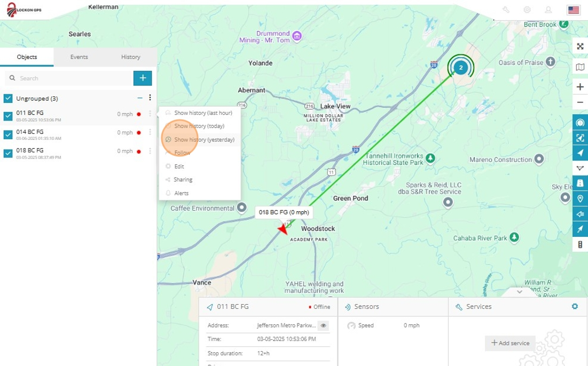Open 014 BC FG three-dot menu
Image resolution: width=588 pixels, height=366 pixels.
pos(150,132)
